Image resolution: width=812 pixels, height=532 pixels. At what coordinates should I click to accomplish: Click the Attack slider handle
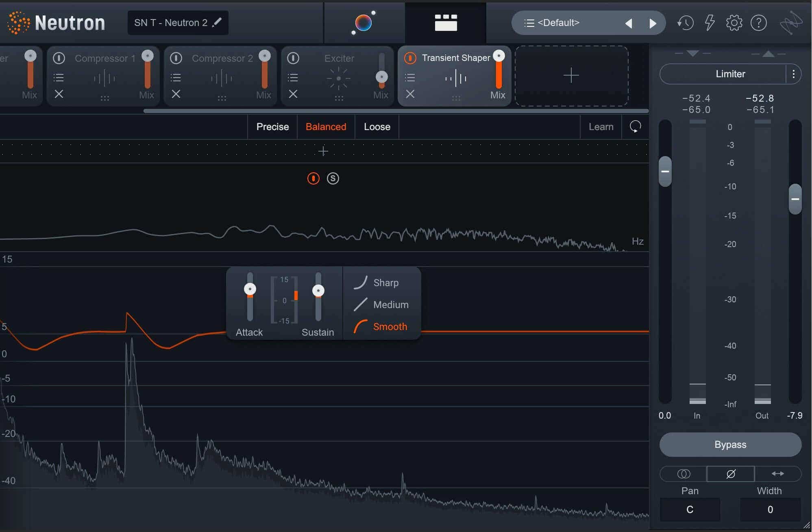coord(250,289)
